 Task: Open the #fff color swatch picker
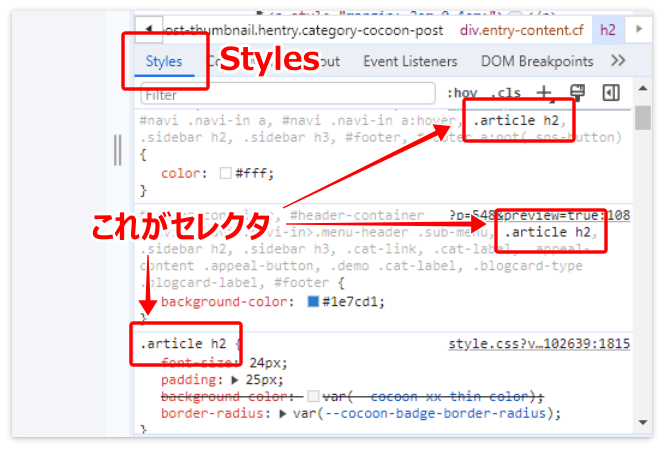pos(225,173)
